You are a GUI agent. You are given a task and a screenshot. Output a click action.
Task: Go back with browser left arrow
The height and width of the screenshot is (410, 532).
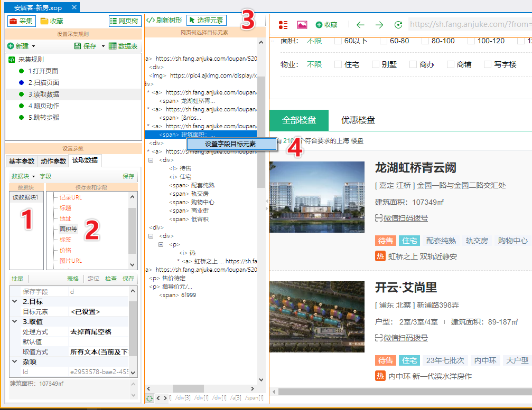click(x=360, y=25)
